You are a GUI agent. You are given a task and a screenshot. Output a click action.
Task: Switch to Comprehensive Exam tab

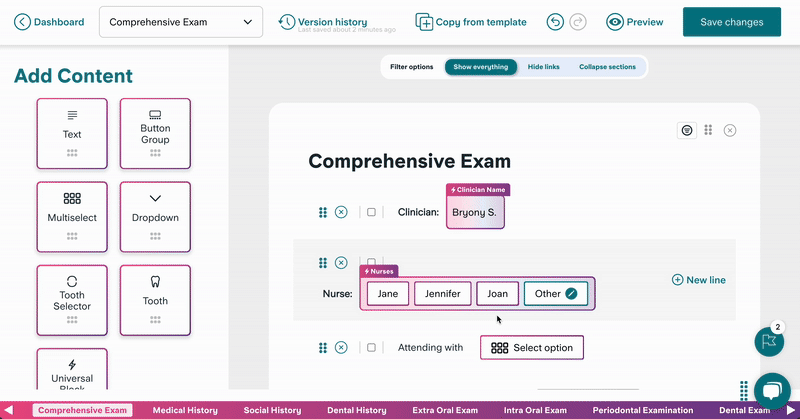click(x=82, y=410)
